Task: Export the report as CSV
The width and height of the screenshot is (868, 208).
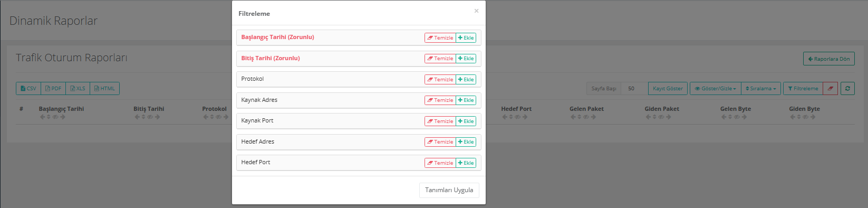Action: 28,89
